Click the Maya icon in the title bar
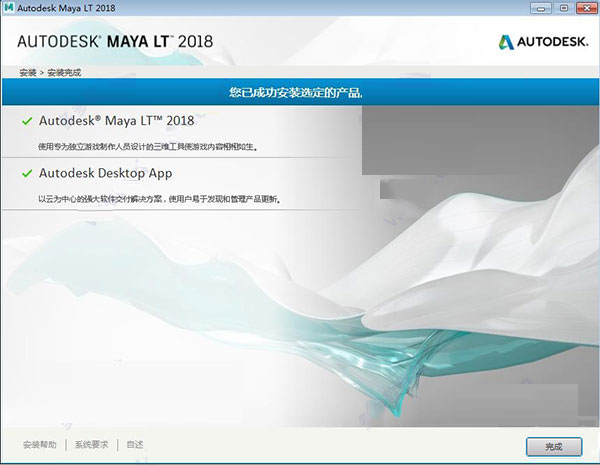 [x=8, y=8]
